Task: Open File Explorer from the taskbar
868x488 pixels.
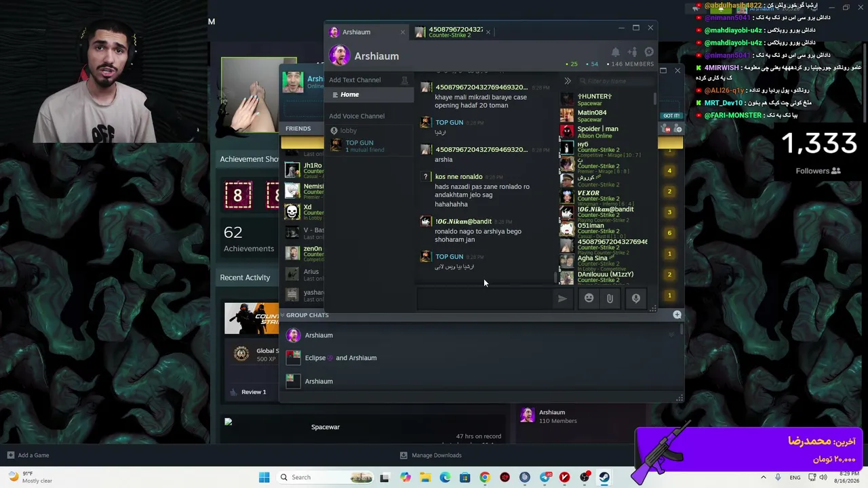Action: coord(425,477)
